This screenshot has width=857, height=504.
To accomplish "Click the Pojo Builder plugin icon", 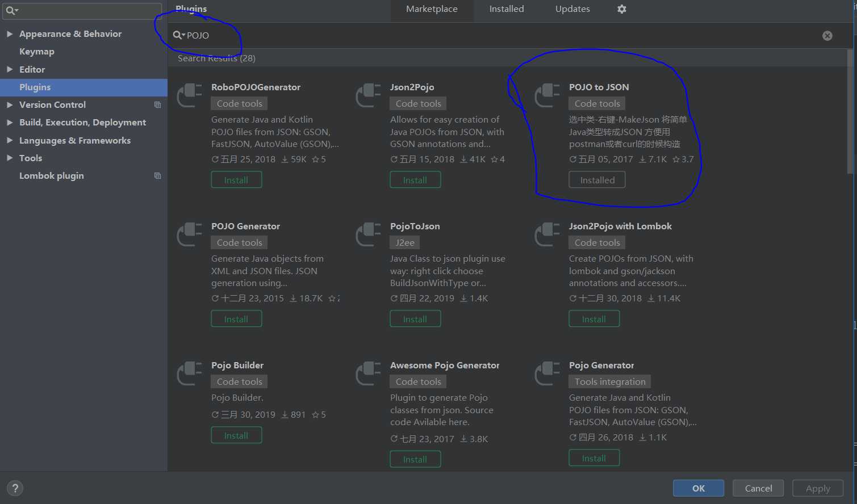I will tap(190, 373).
